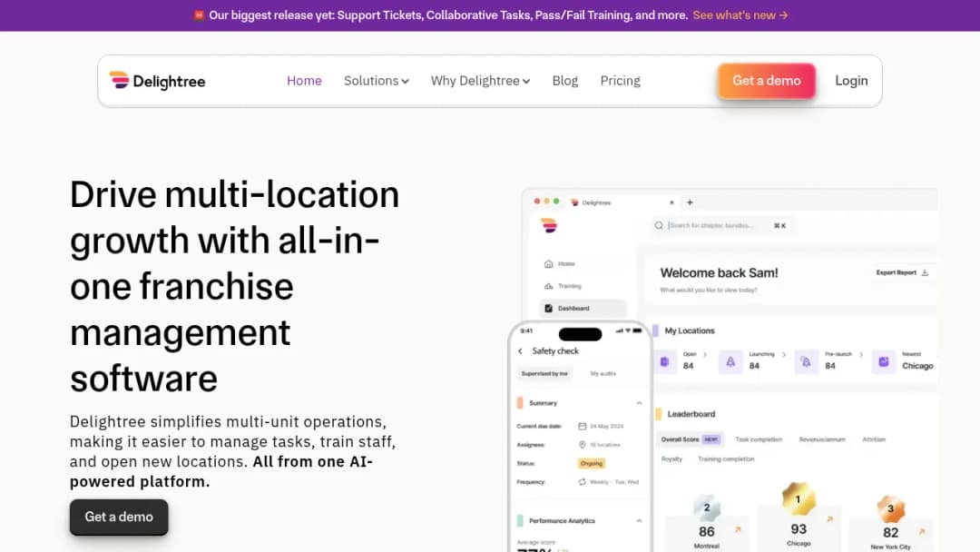980x552 pixels.
Task: Click the search magnifier icon in mockup
Action: 659,226
